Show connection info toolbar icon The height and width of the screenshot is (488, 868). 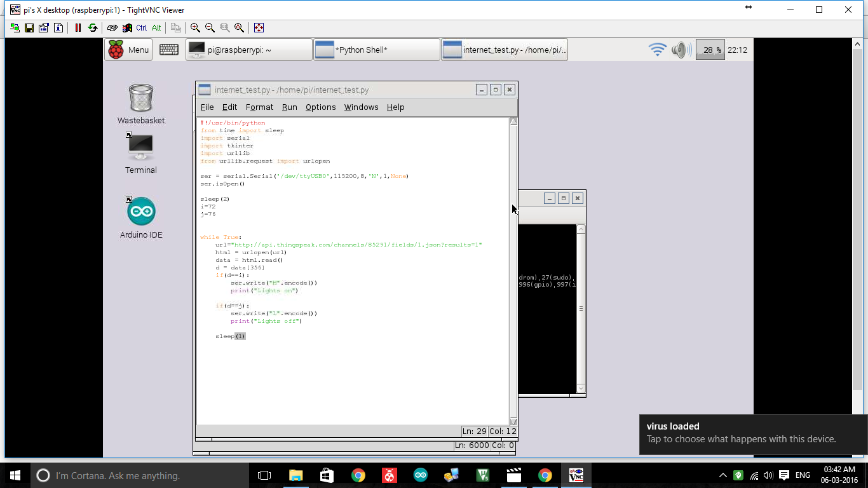(x=58, y=28)
